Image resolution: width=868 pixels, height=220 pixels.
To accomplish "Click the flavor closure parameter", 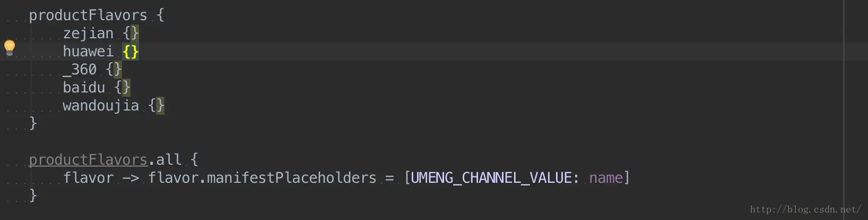I will (88, 177).
